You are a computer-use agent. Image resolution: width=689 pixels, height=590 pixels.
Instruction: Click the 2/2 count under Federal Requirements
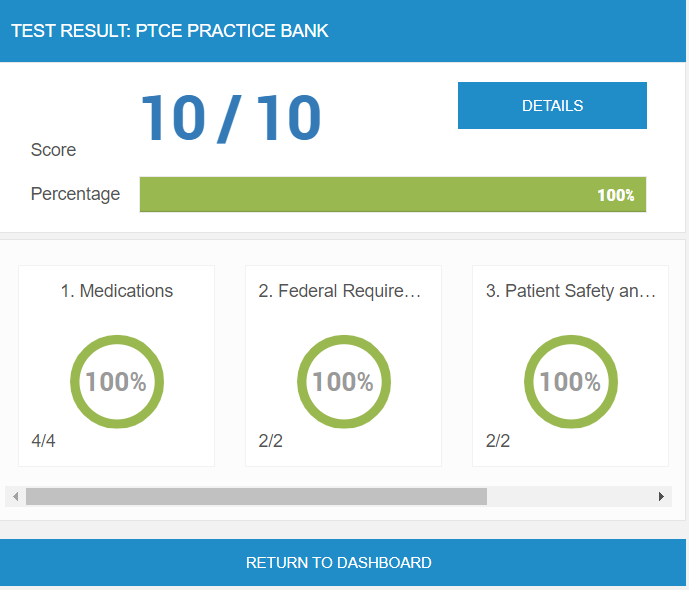pyautogui.click(x=270, y=441)
